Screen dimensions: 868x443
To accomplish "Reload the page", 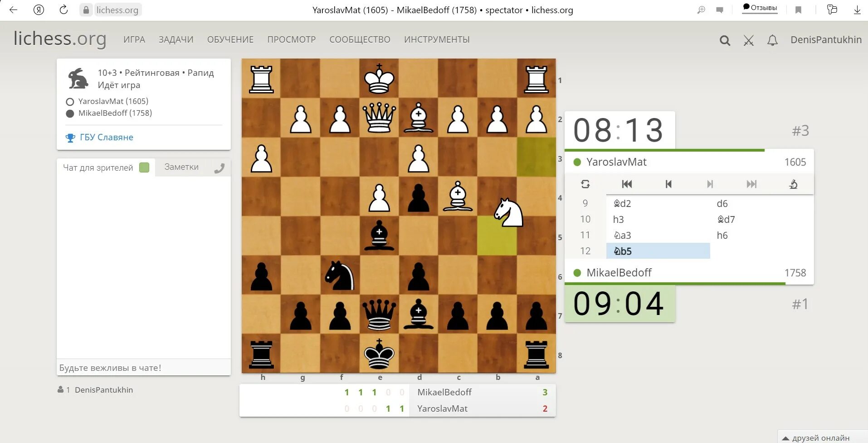I will pos(63,10).
